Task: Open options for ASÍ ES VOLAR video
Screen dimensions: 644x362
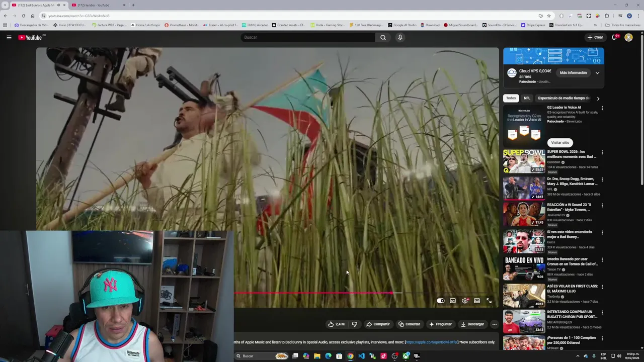Action: pyautogui.click(x=602, y=287)
